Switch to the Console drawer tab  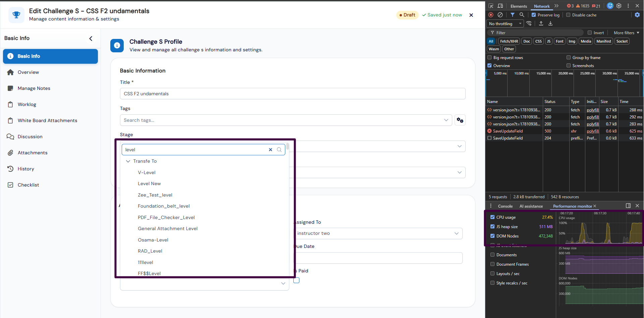[505, 206]
